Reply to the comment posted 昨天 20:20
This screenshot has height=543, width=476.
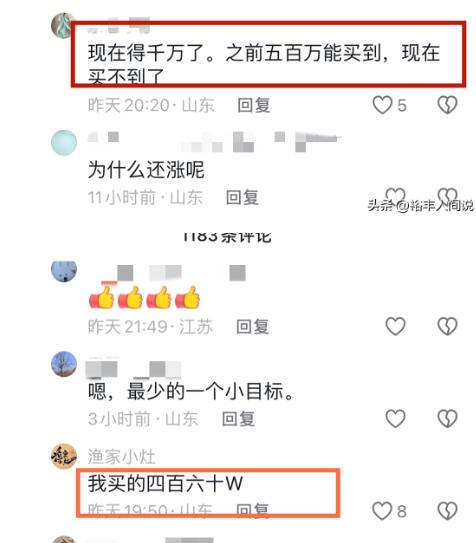point(254,105)
